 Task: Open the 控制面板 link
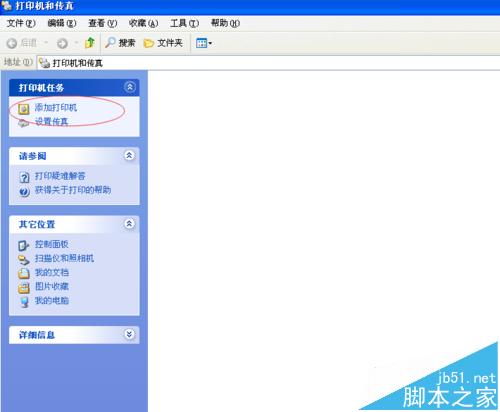coord(52,244)
